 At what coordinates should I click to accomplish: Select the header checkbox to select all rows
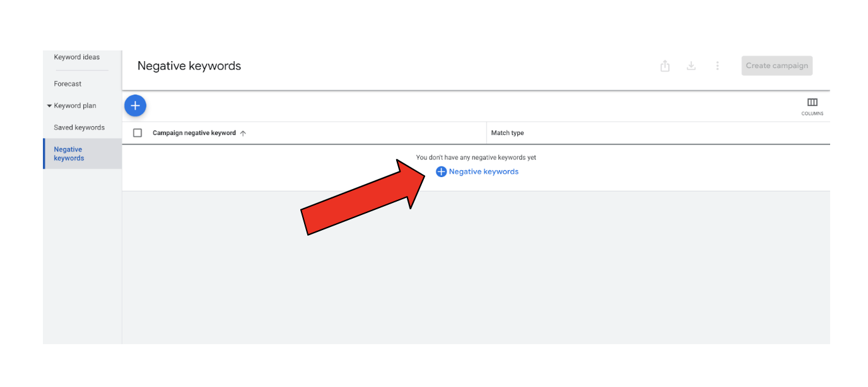click(139, 133)
